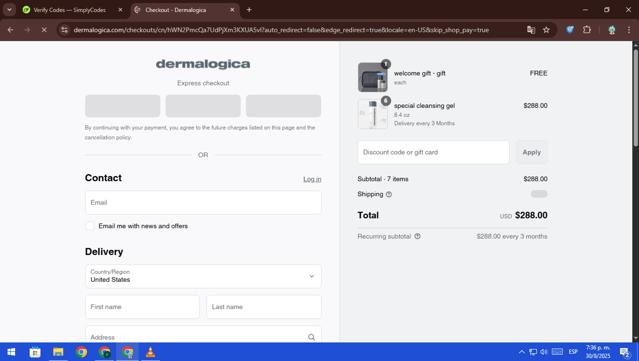639x361 pixels.
Task: Close the Verify Codes SimplyCodes tab
Action: pos(120,10)
